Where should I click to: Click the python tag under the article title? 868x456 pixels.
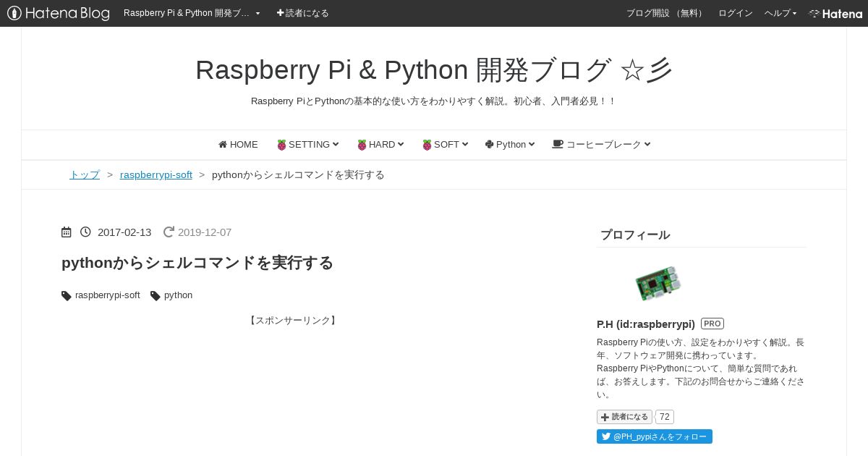tap(178, 295)
